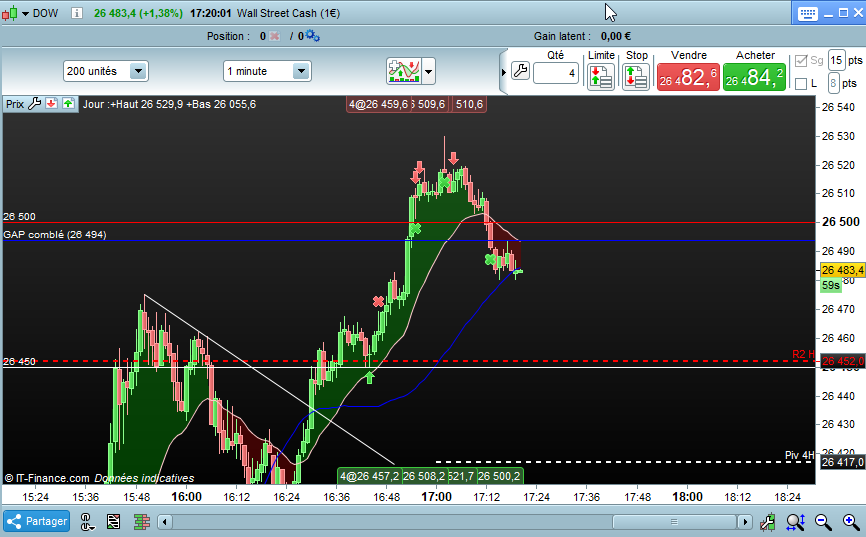Click the green up-arrow icon beside Prix

(x=68, y=103)
